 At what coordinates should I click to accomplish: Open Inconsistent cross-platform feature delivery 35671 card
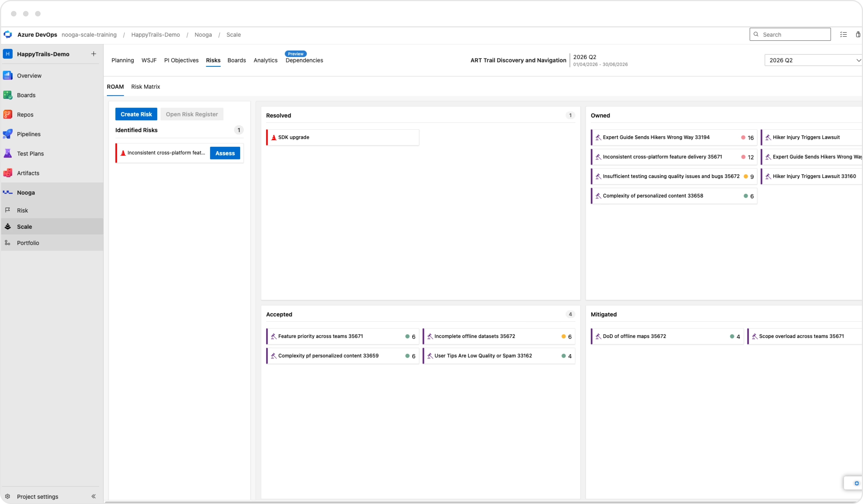pos(674,157)
